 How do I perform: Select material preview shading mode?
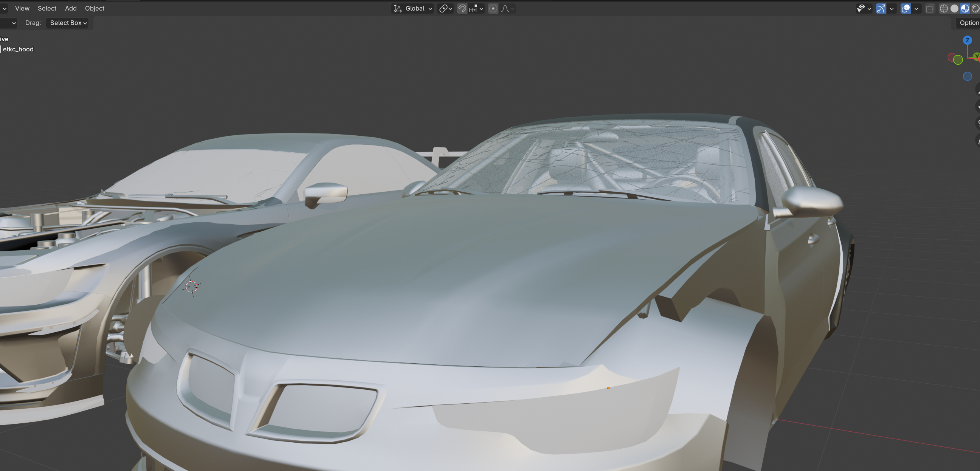point(965,8)
